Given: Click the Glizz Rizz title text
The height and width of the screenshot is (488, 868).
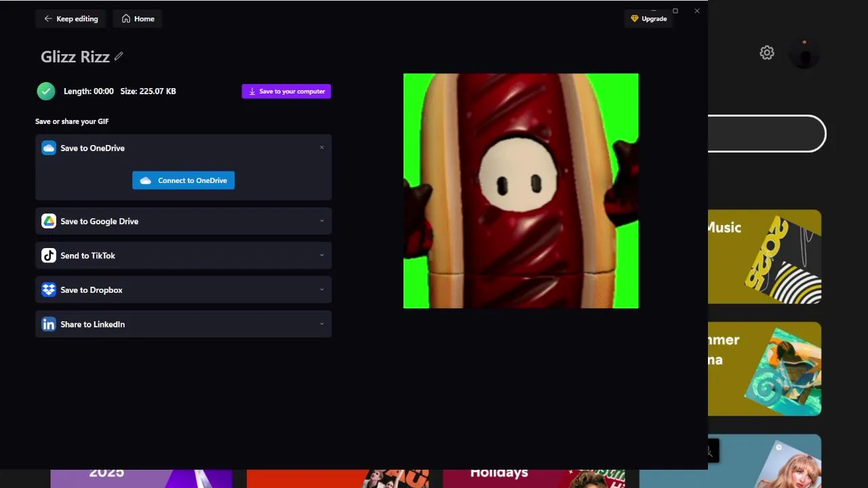Looking at the screenshot, I should 75,57.
